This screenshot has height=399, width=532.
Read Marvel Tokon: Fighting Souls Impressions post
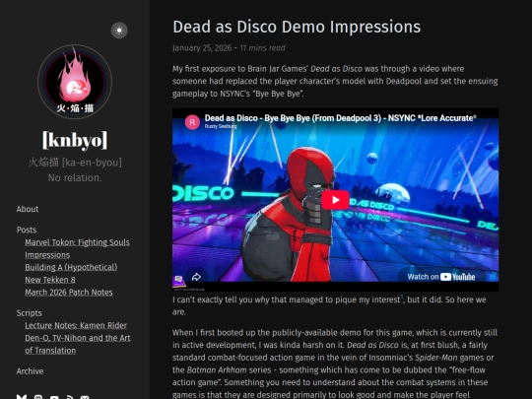[77, 248]
